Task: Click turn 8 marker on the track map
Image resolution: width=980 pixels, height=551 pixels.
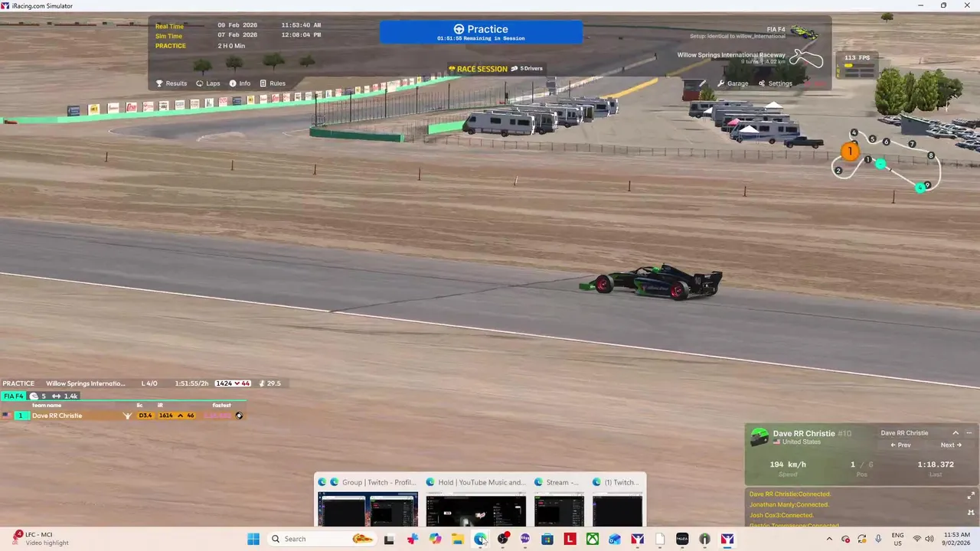Action: tap(931, 155)
